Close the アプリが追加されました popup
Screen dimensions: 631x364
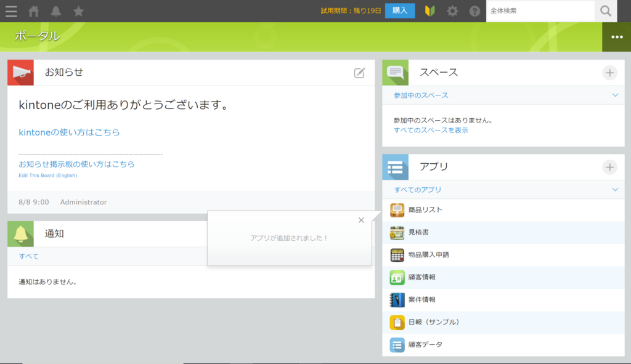click(x=361, y=220)
